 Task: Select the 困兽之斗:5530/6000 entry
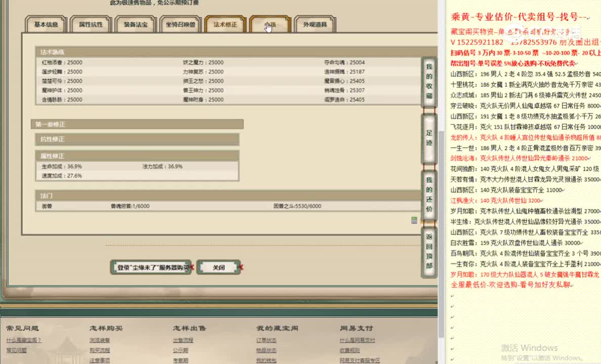(x=297, y=206)
